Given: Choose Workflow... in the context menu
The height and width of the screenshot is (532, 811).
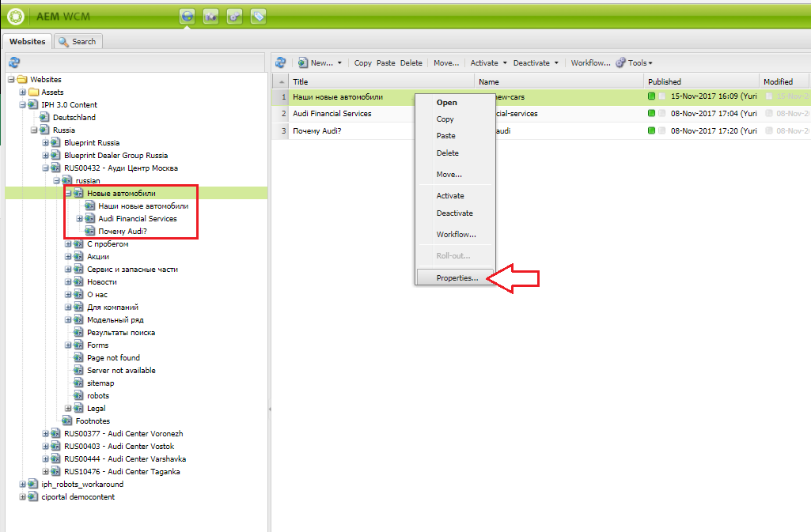Looking at the screenshot, I should click(455, 235).
